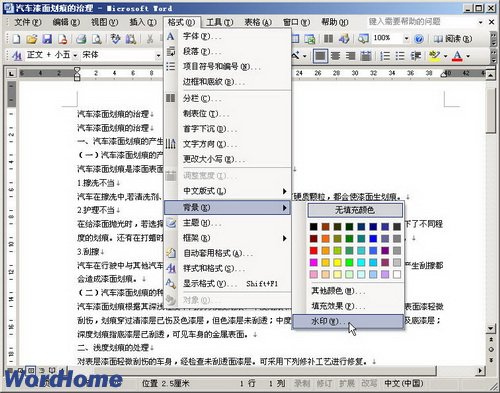The image size is (500, 393).
Task: Click the Styles and Formatting icon
Action: point(17,55)
